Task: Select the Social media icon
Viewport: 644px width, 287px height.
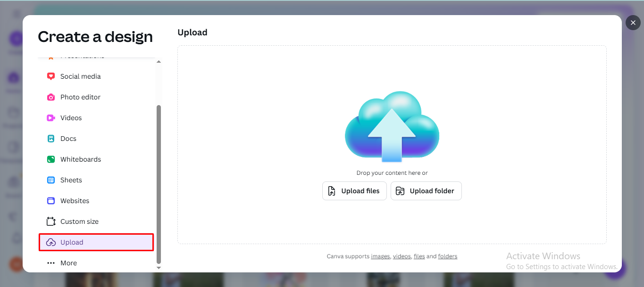Action: pyautogui.click(x=51, y=76)
